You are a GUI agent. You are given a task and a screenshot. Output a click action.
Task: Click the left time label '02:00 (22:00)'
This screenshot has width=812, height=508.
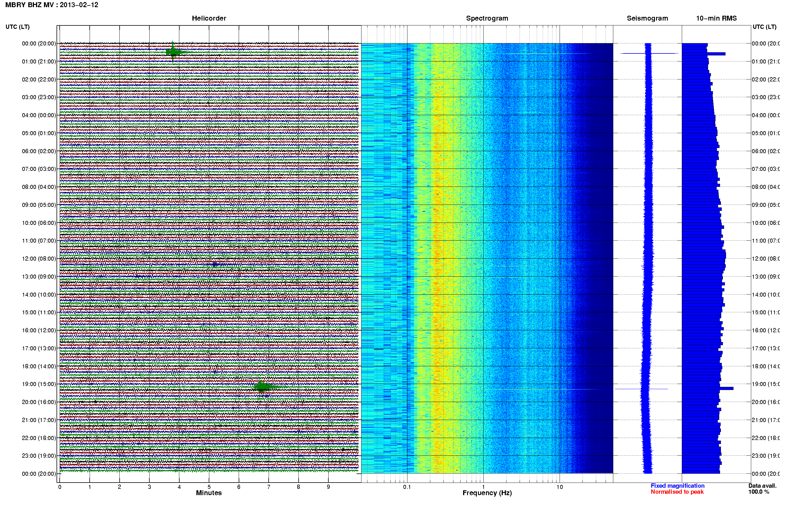[x=39, y=79]
